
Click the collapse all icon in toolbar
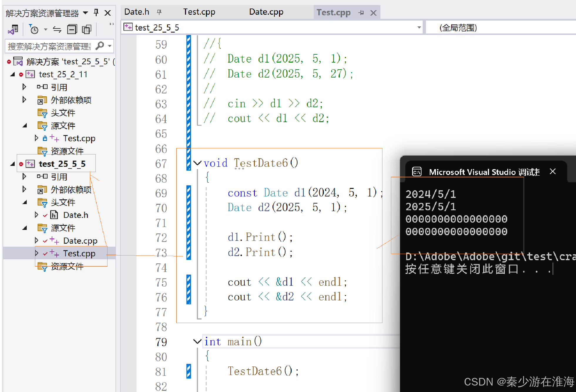point(72,29)
